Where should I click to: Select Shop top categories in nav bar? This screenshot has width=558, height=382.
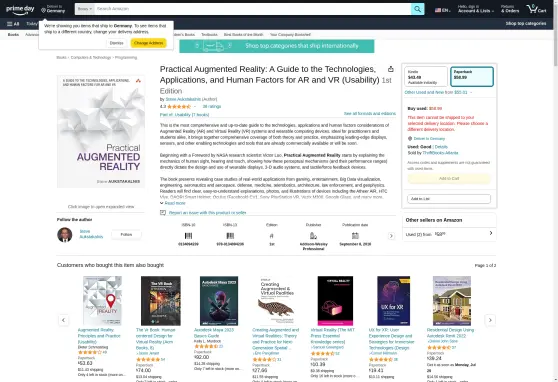(x=526, y=23)
